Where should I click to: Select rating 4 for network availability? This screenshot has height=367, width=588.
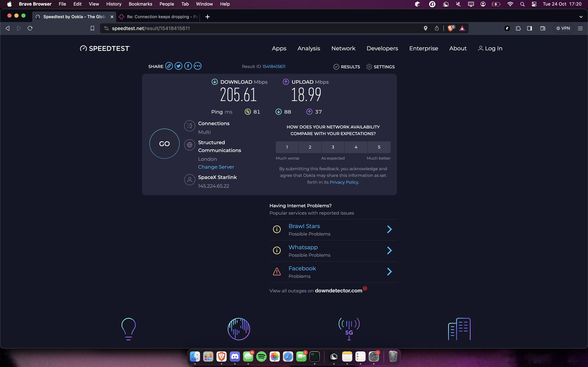point(356,147)
